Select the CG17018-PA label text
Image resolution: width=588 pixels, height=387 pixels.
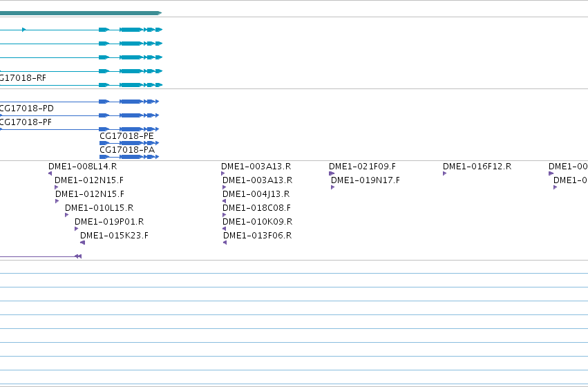127,150
